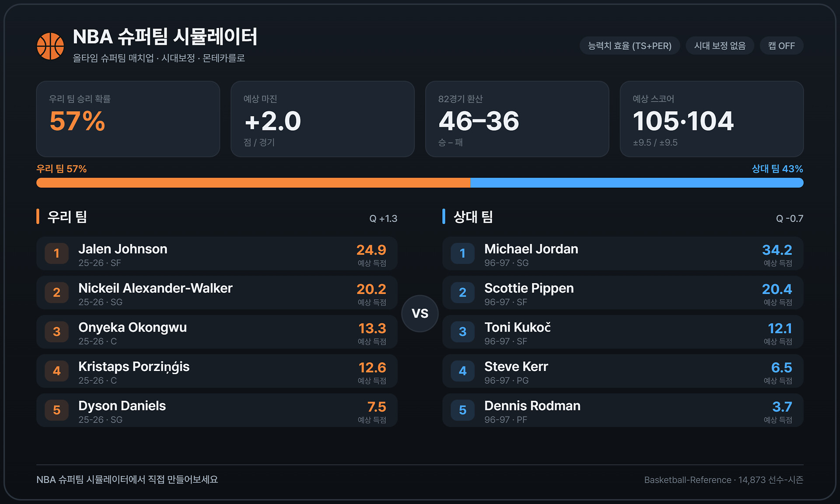The width and height of the screenshot is (840, 504).
Task: Toggle the 캡 OFF pill
Action: click(x=781, y=46)
